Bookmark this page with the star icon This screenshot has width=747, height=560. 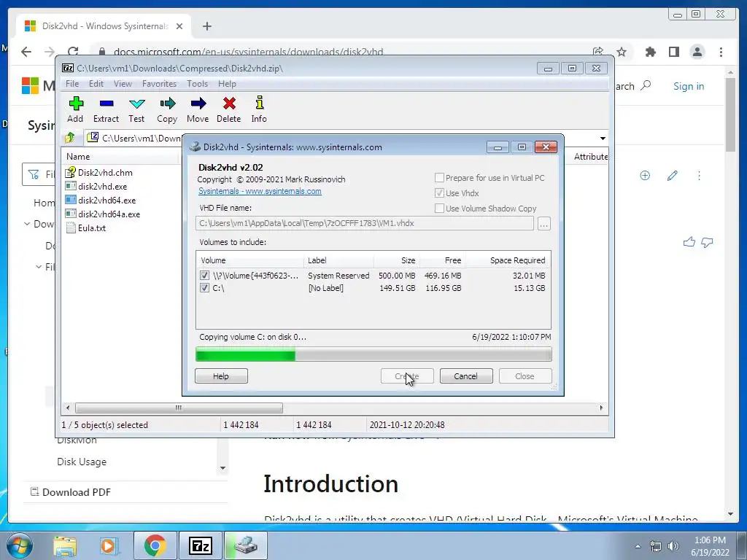click(622, 52)
